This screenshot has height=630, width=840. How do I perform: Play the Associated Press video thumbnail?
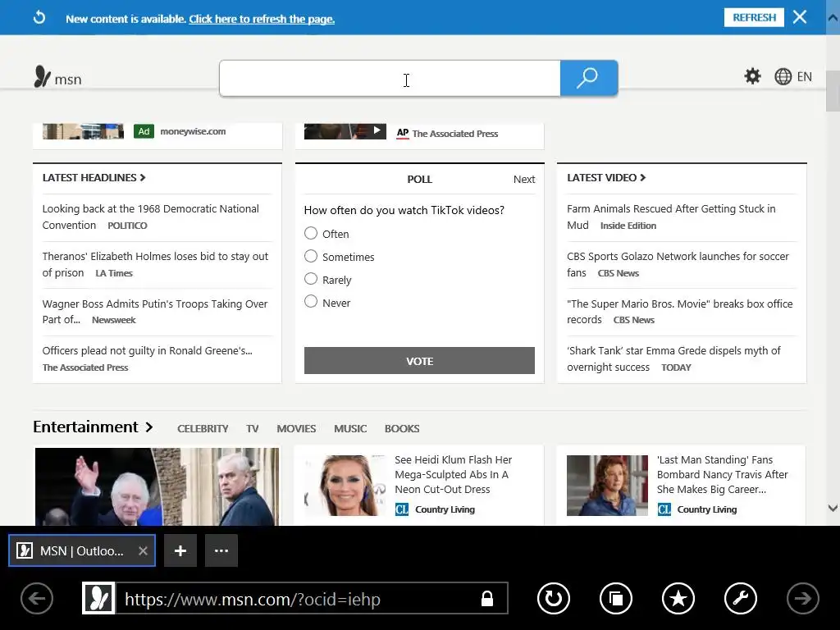coord(345,130)
